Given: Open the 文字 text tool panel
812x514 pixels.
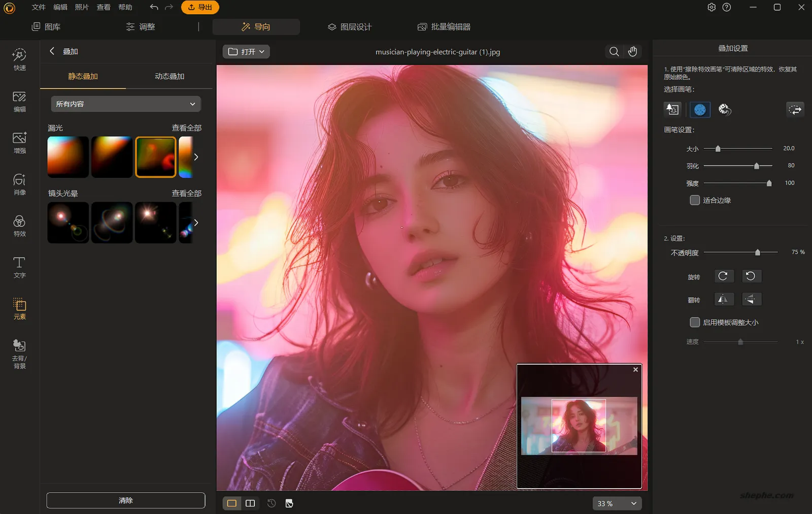Looking at the screenshot, I should (19, 267).
